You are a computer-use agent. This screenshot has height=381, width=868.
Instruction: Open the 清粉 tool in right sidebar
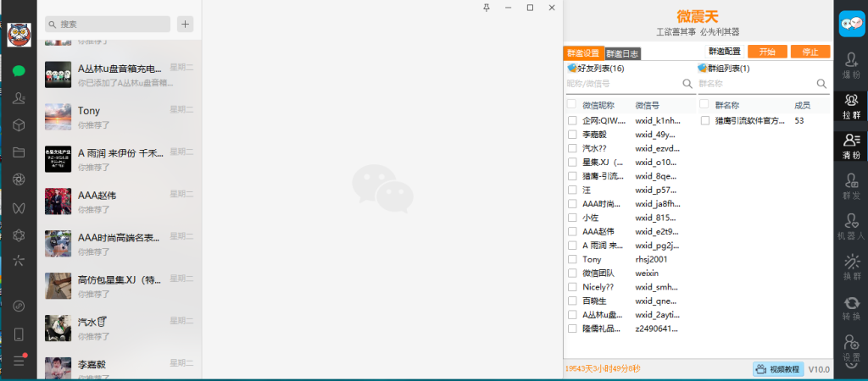pyautogui.click(x=851, y=146)
